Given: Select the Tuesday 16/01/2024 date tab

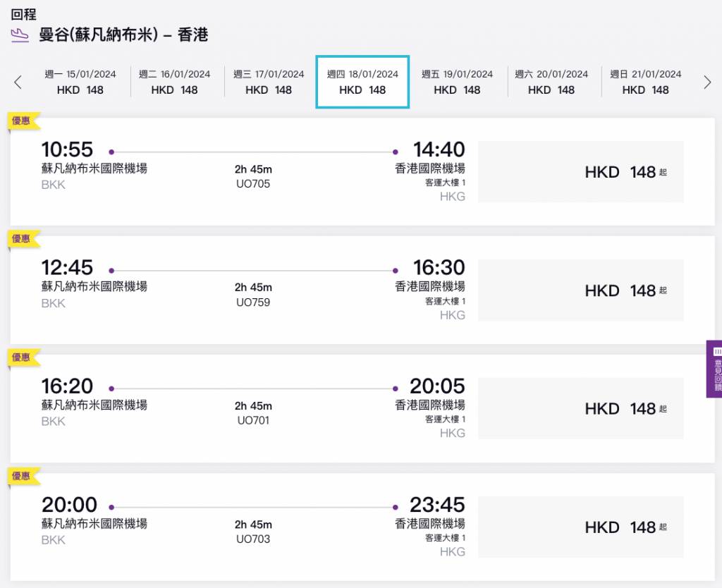Looking at the screenshot, I should 174,82.
